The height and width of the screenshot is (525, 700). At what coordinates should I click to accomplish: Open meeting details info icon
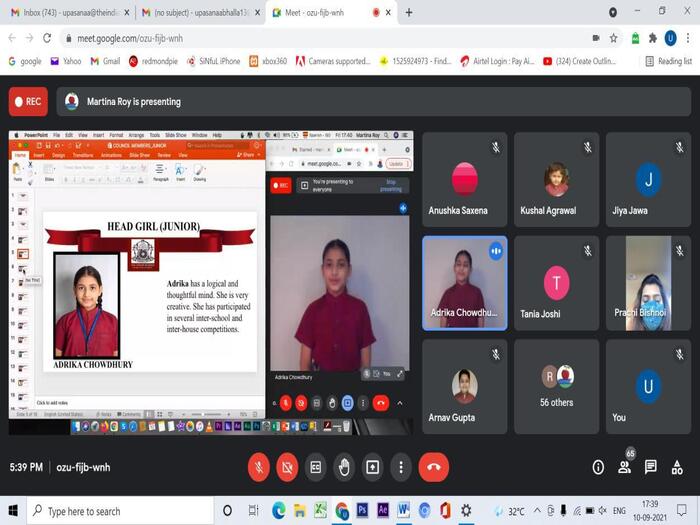(598, 467)
